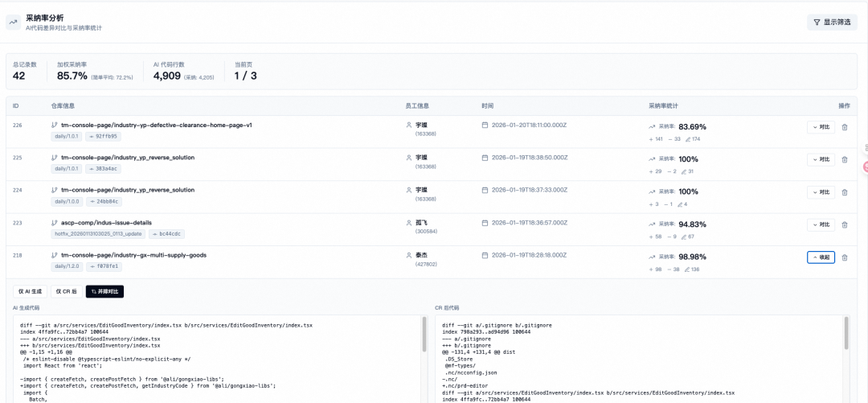Open repo tm-console-page/industry-gx-multi-supply-goods
Screen dimensions: 868x403
pyautogui.click(x=134, y=255)
